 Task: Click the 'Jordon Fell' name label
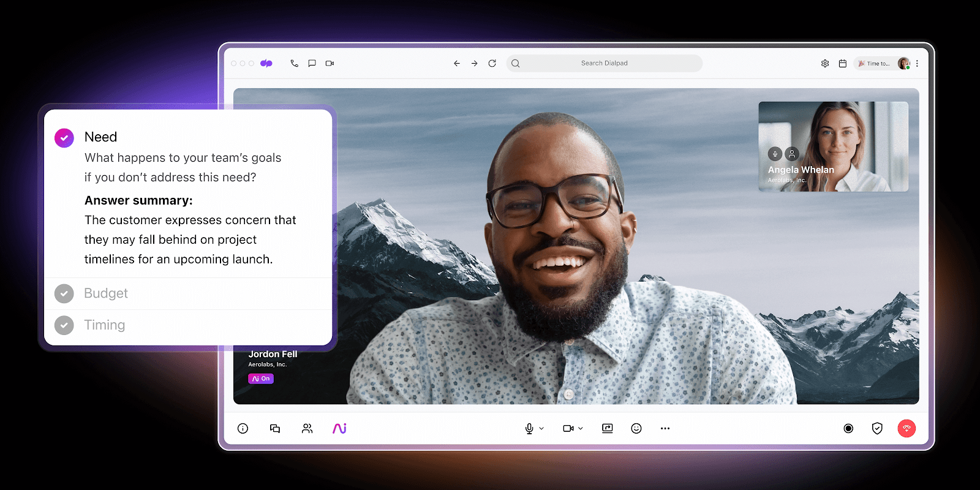click(273, 354)
